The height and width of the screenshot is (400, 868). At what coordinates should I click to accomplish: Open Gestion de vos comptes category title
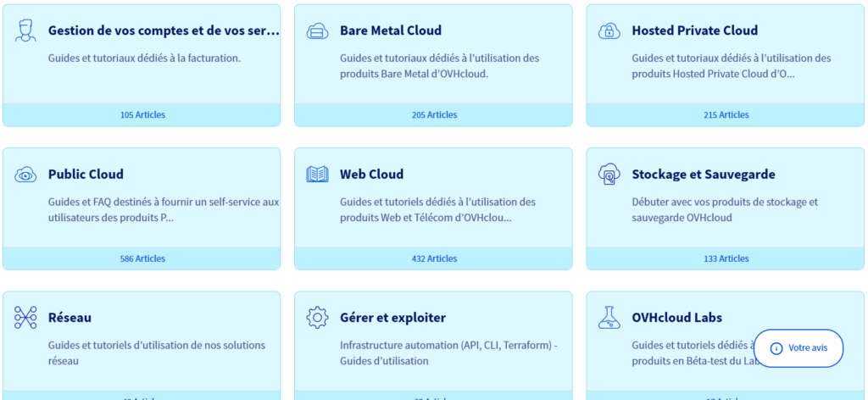[x=164, y=31]
